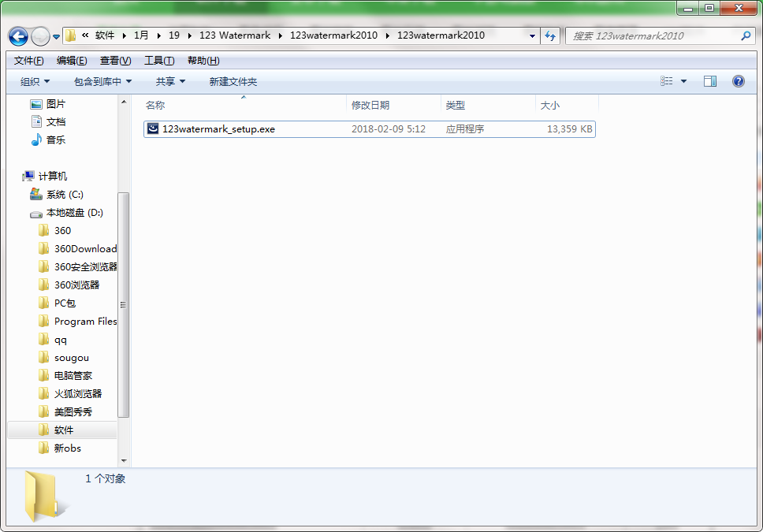Open the 工具(T) menu

click(159, 61)
